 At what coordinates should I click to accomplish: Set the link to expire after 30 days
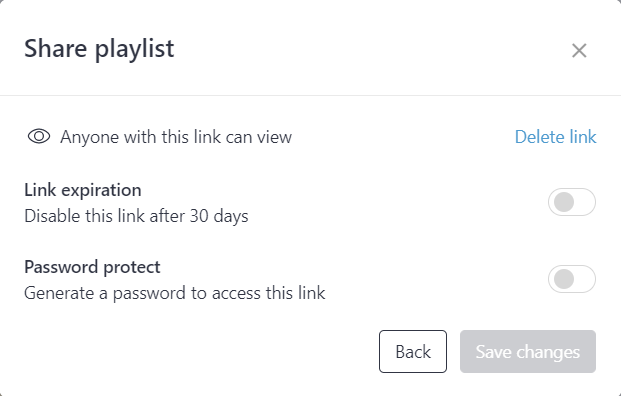tap(572, 202)
